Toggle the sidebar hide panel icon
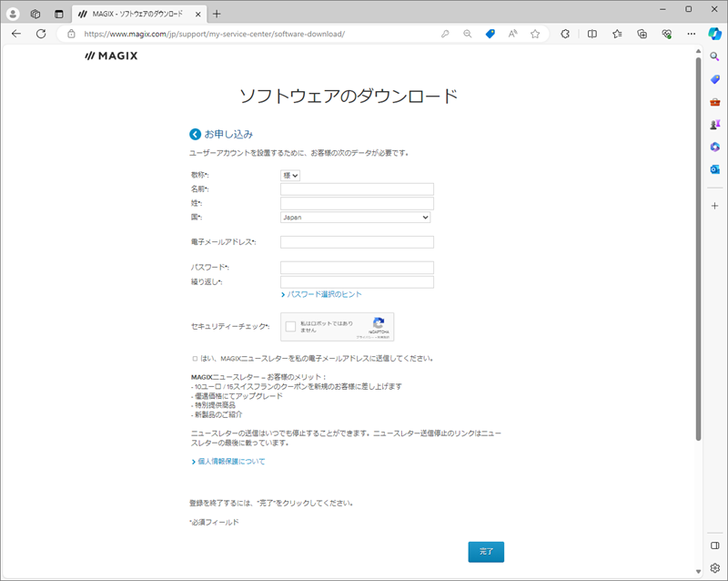Image resolution: width=728 pixels, height=581 pixels. coord(714,545)
